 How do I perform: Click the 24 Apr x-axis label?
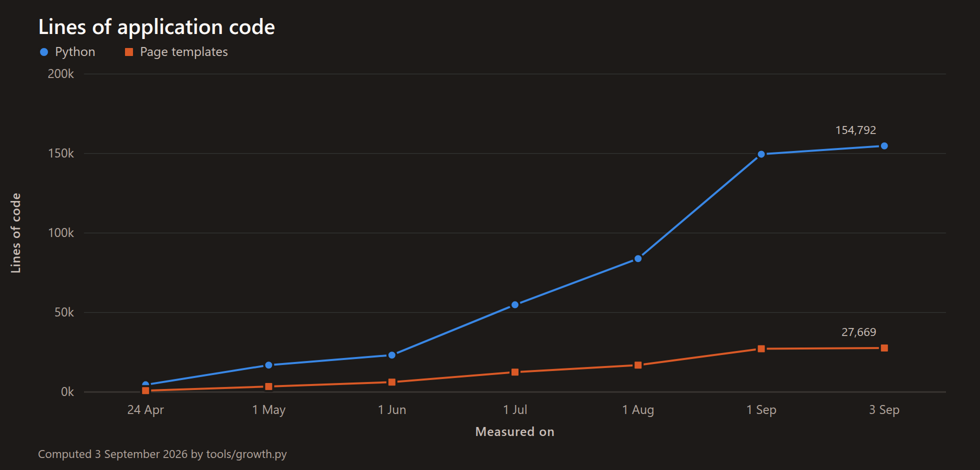(145, 410)
